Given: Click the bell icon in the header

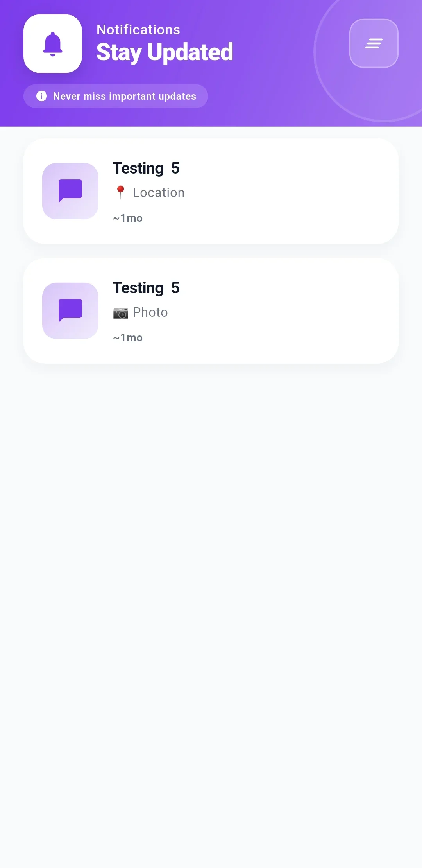Looking at the screenshot, I should point(53,44).
